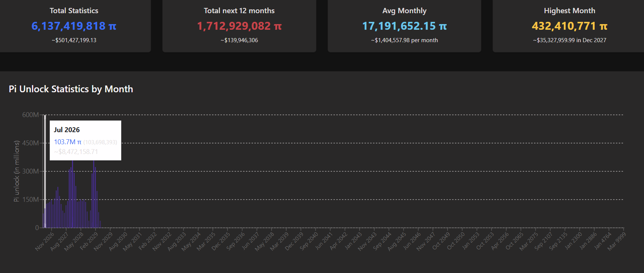Click the Oct 2050 x-axis label
The image size is (644, 273).
pos(456,241)
